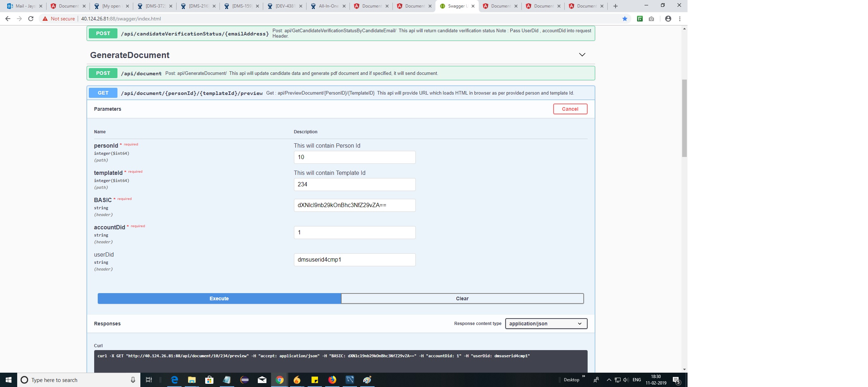Open Eclipse from the taskbar
The image size is (868, 387).
(245, 380)
